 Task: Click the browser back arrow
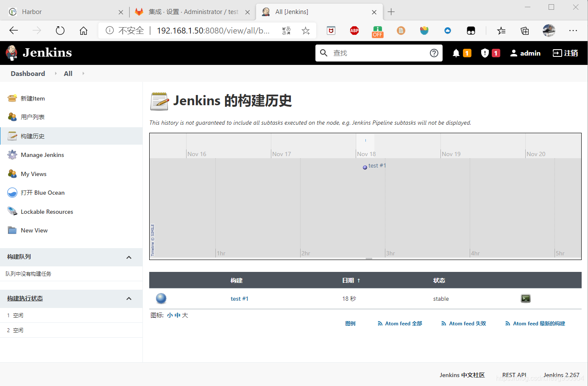point(14,31)
